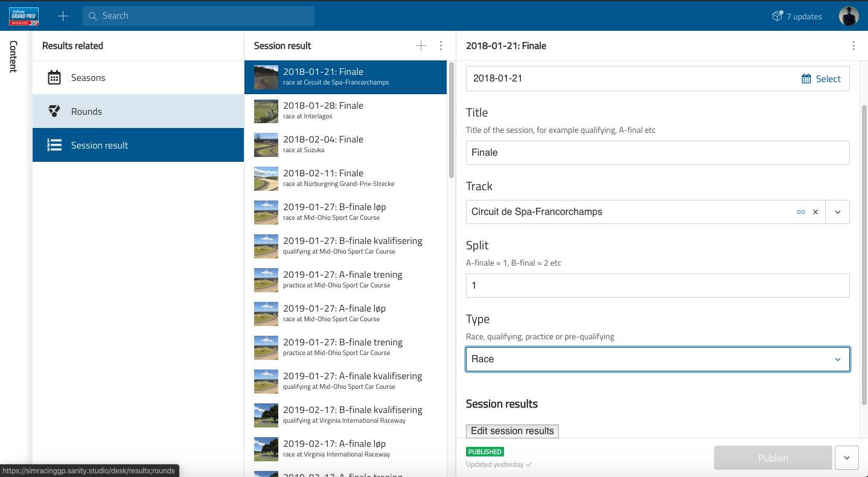Select 2018-01-28: Finale at Interlagos

pyautogui.click(x=345, y=110)
